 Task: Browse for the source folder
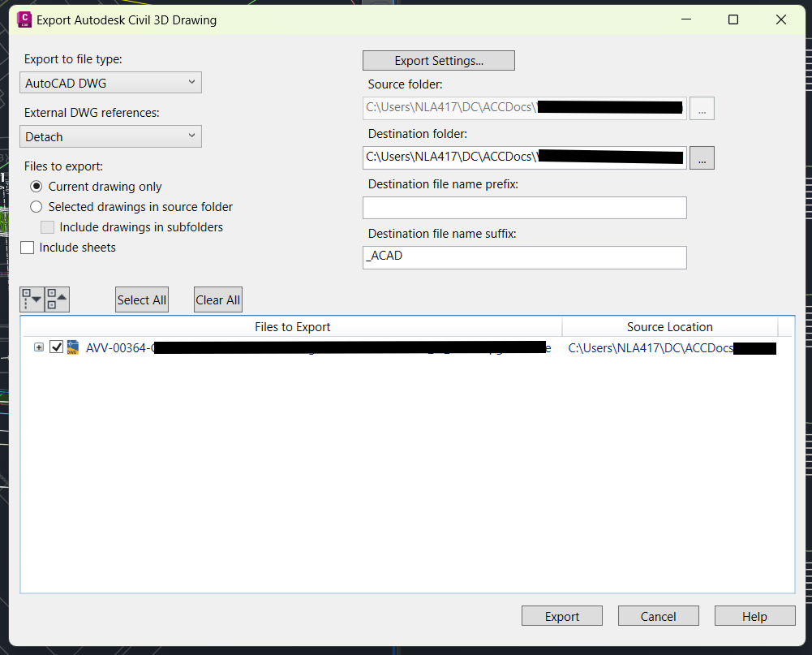(702, 108)
